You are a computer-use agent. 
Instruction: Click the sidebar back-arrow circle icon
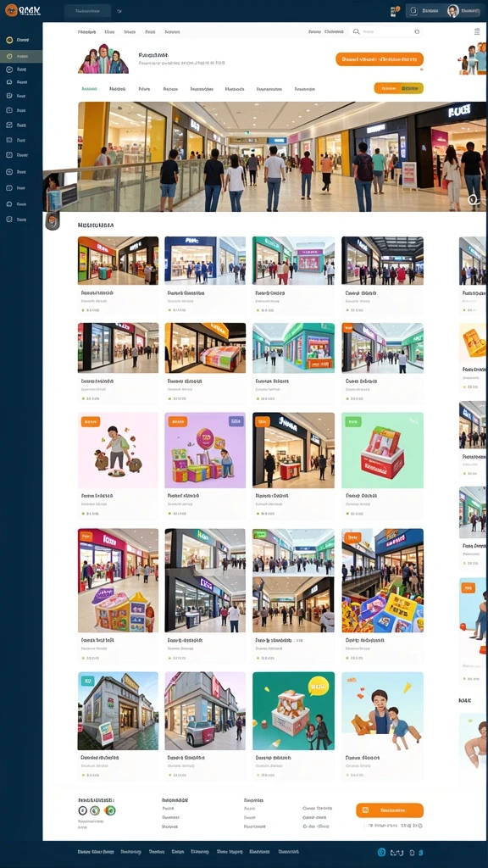(8, 171)
